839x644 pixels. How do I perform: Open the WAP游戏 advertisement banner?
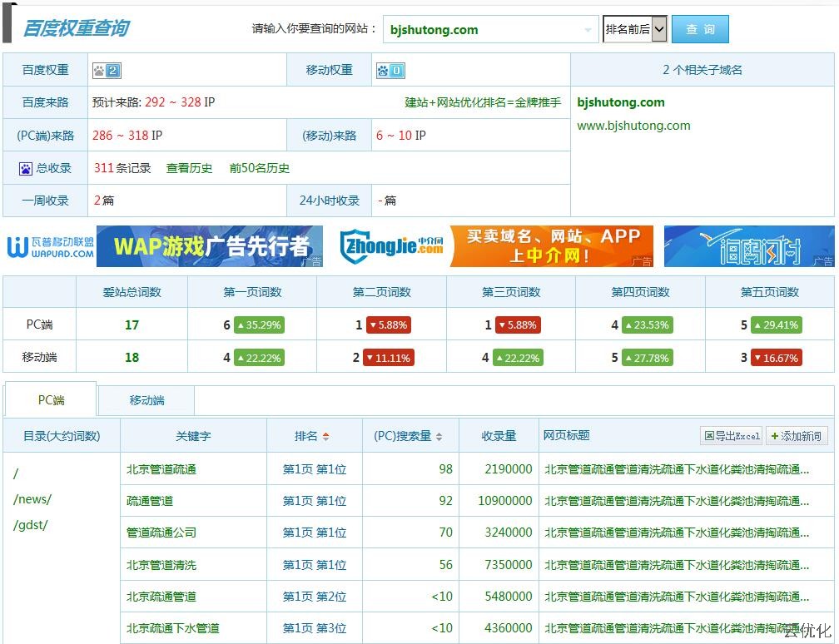pos(210,246)
